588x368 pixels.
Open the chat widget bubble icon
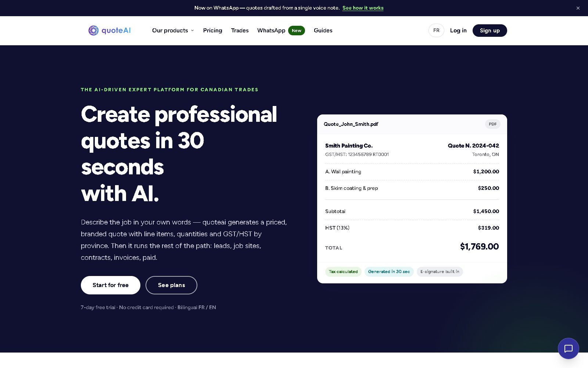coord(569,348)
